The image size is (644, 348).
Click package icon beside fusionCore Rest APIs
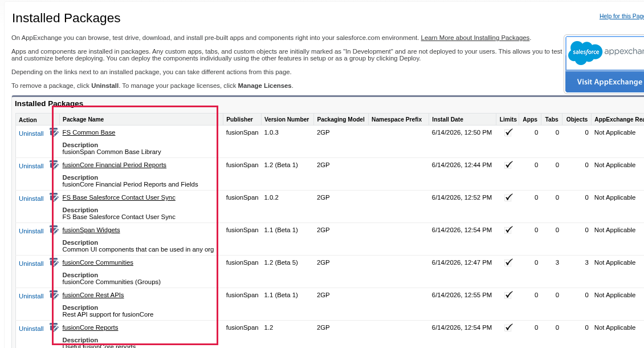[54, 294]
